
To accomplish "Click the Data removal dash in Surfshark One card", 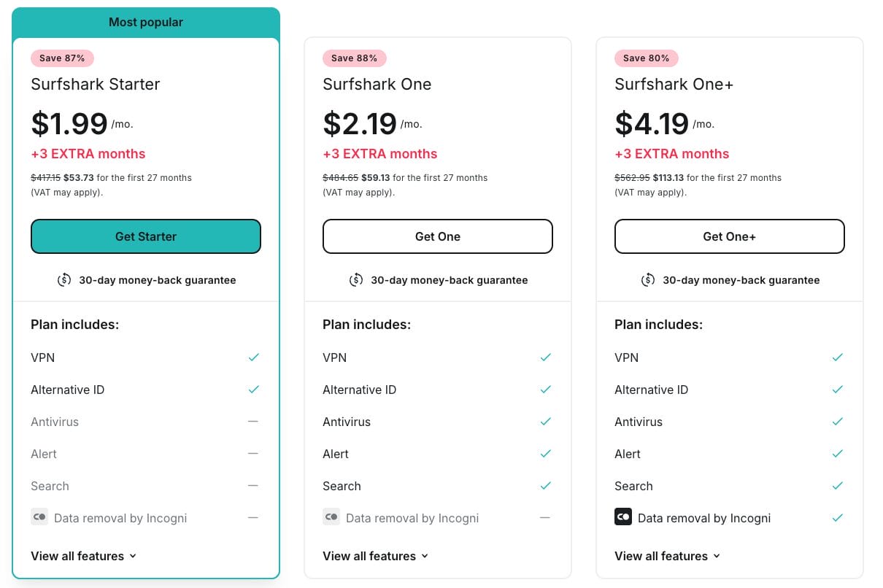I will pyautogui.click(x=545, y=517).
